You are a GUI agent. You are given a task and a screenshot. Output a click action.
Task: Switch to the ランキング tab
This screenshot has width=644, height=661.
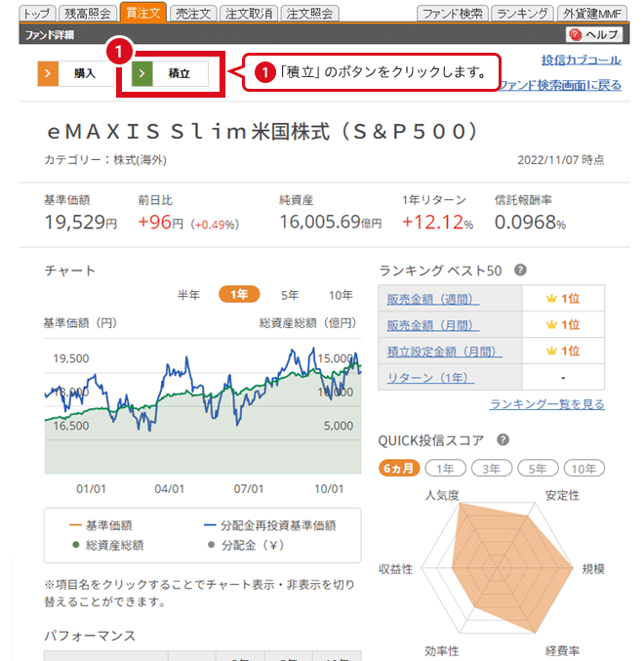point(522,14)
